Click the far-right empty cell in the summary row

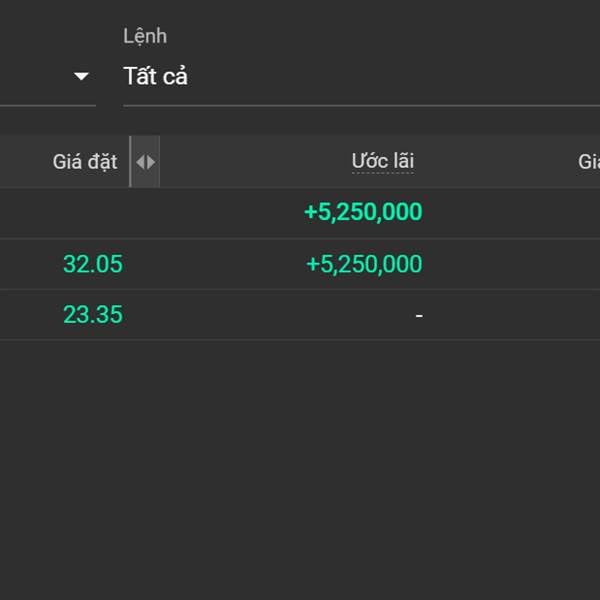pos(512,212)
